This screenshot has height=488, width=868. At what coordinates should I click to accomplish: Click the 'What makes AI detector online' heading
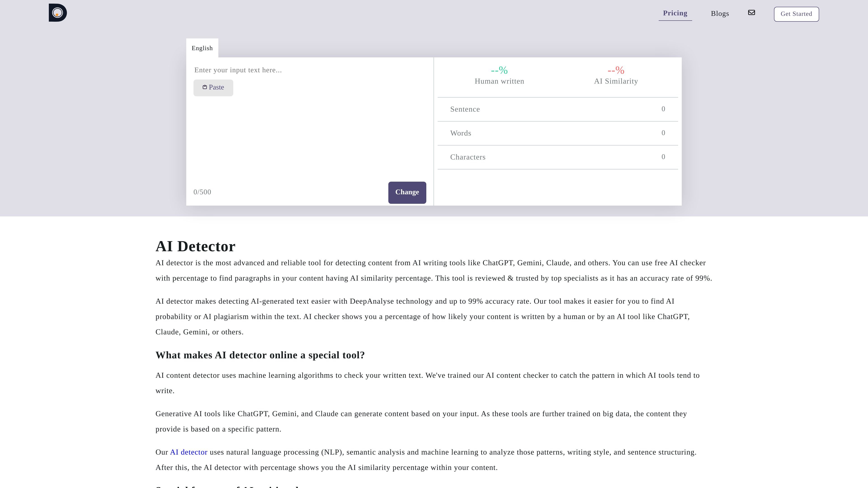(260, 355)
